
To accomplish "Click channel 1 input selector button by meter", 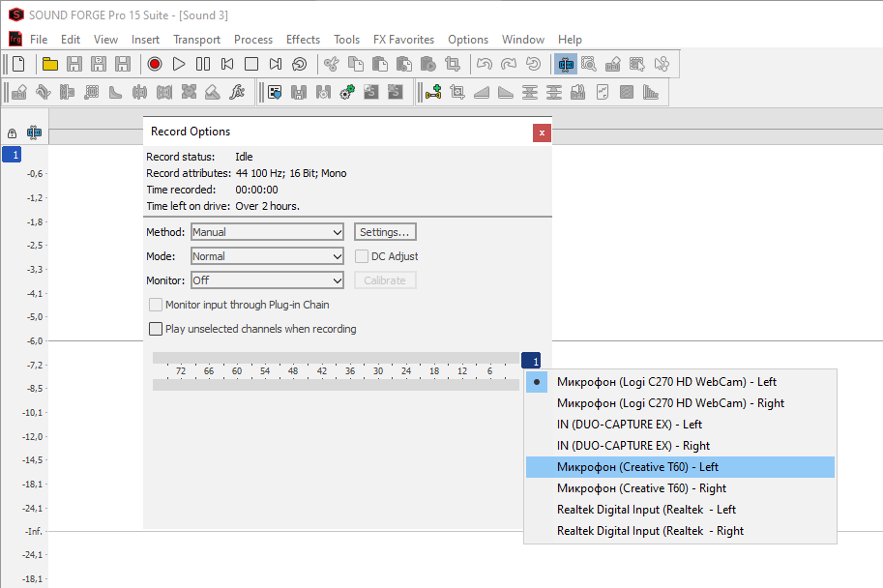I will click(531, 361).
